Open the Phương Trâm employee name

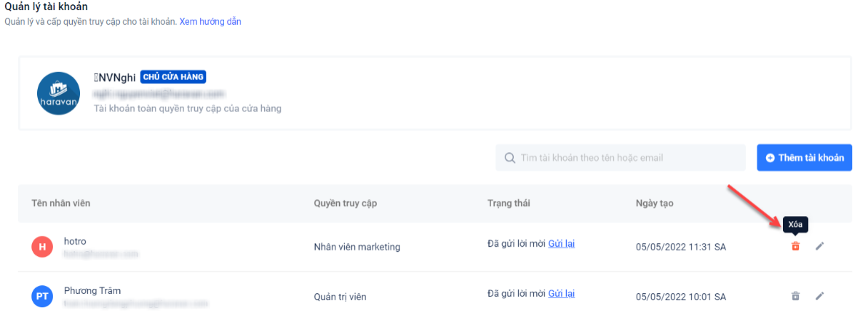point(91,290)
